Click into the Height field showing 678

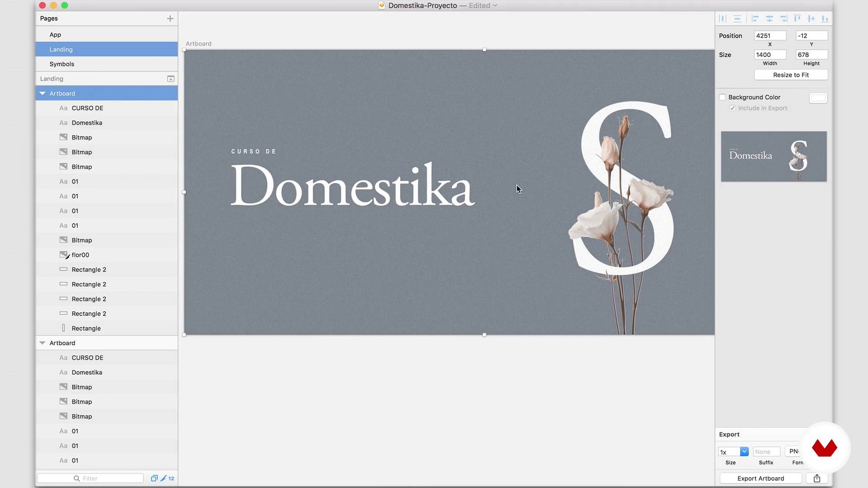point(811,55)
